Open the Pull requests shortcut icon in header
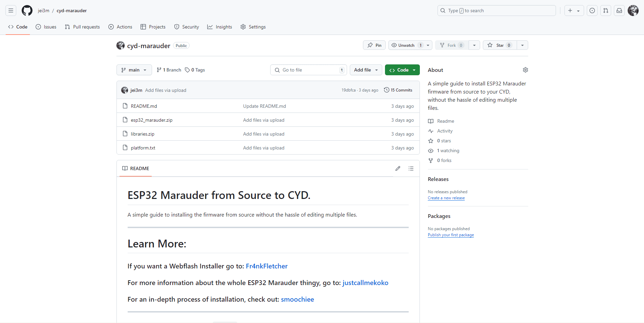This screenshot has height=323, width=644. (606, 11)
